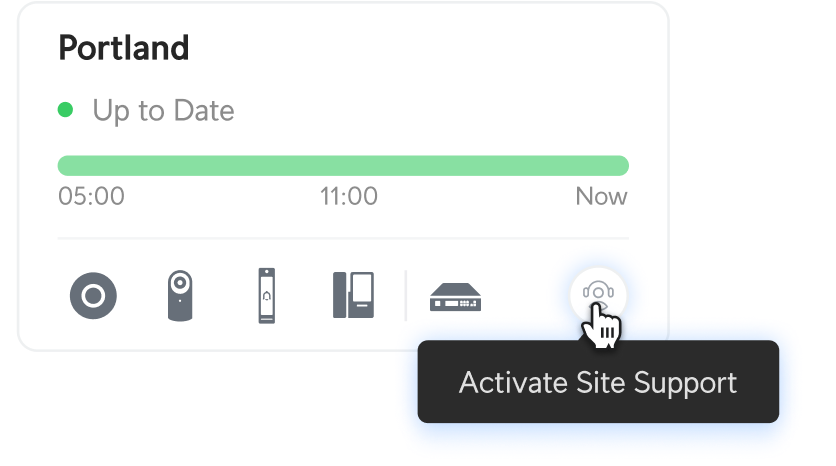
Task: Click the left end of the green timeline bar
Action: coord(66,165)
